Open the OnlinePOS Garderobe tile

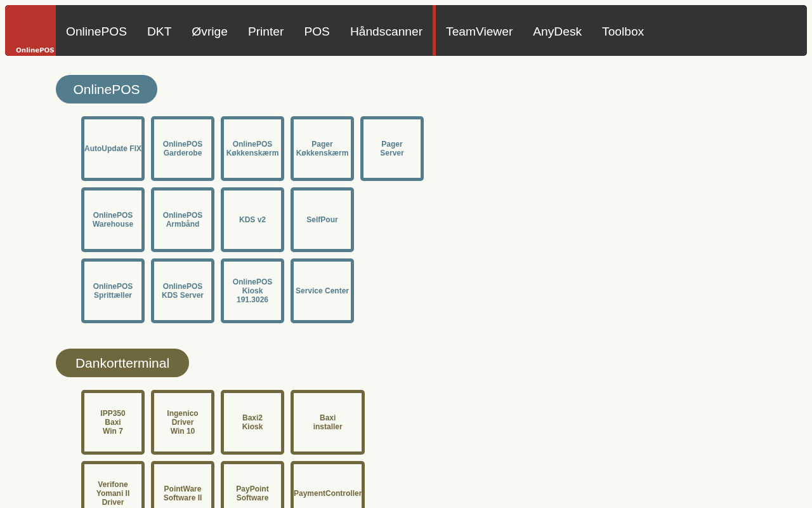tap(183, 149)
